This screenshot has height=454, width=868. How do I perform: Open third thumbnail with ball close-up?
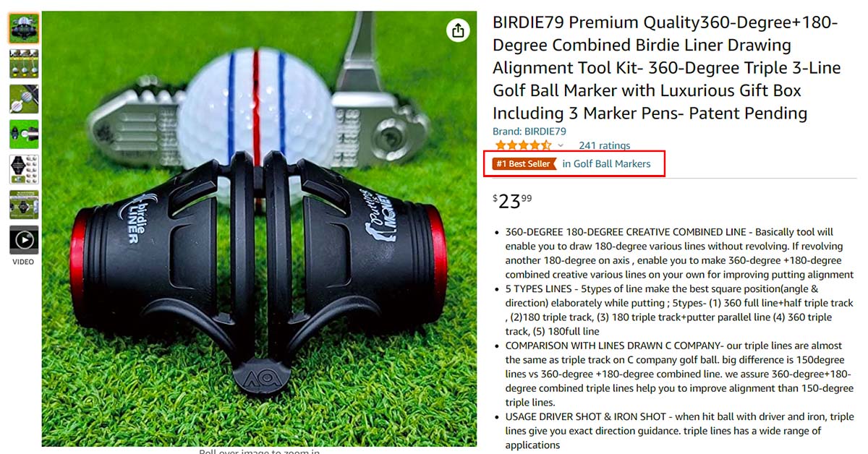[24, 99]
